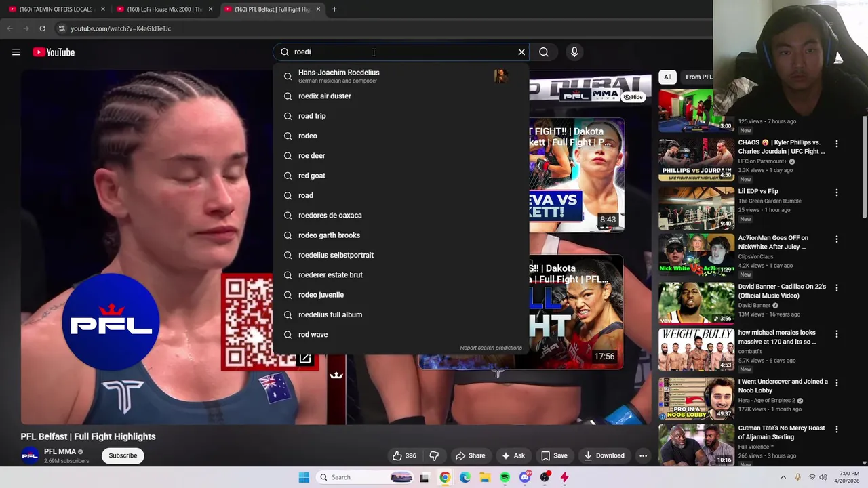The image size is (868, 488).
Task: Choose suggestion roedix air duster
Action: click(401, 96)
